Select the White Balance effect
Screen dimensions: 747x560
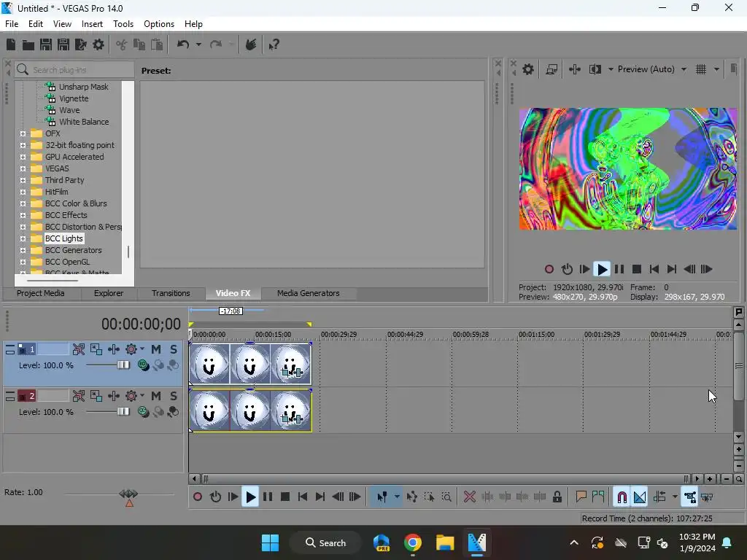(84, 122)
